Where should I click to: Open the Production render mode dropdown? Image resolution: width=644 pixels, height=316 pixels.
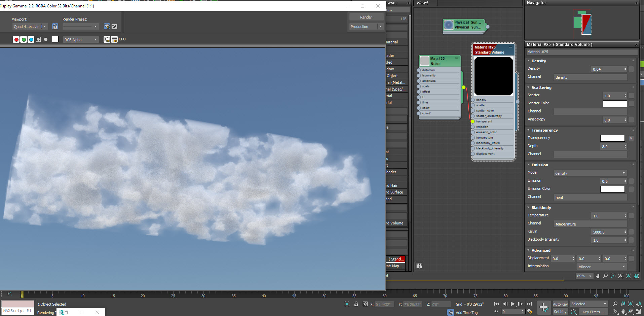(366, 27)
